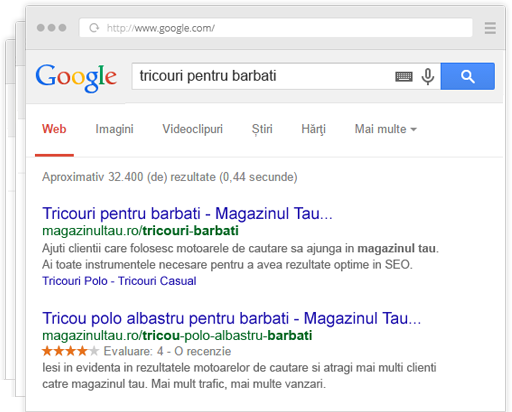
Task: Click the snippet 'Iesi in evidenta in rezultatele'
Action: tap(239, 376)
